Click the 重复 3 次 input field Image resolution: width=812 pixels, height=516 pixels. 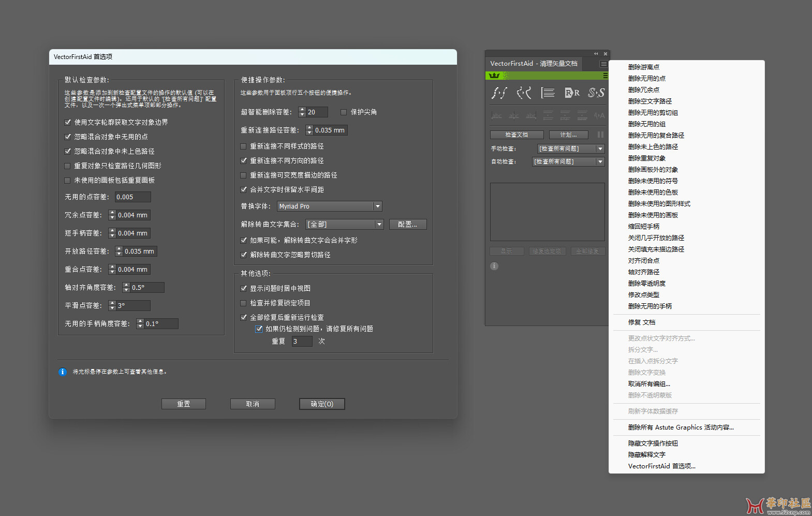[302, 341]
